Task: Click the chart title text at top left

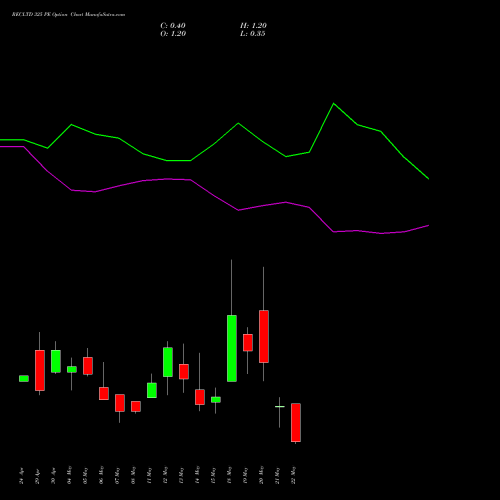Action: click(x=68, y=15)
